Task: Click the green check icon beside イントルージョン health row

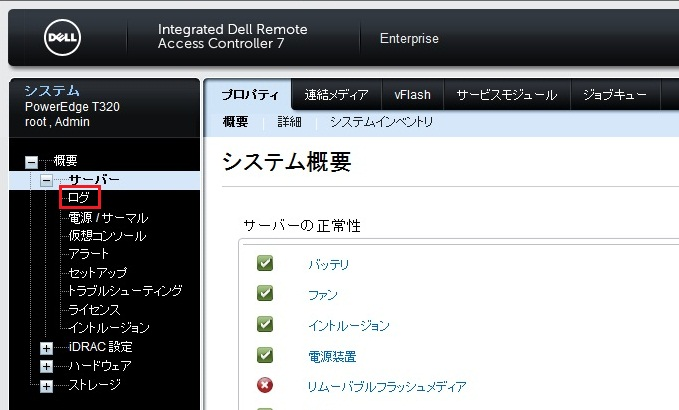Action: click(265, 324)
